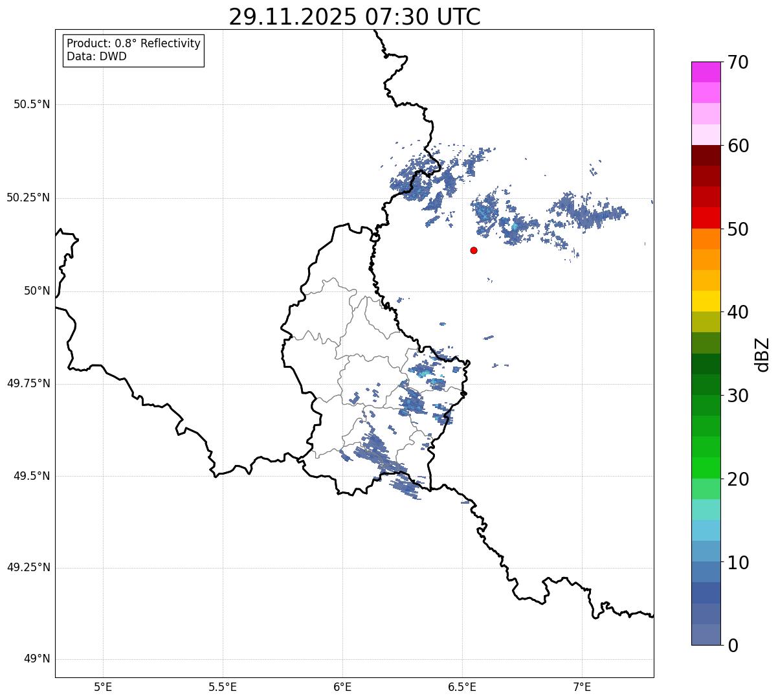Image resolution: width=778 pixels, height=700 pixels.
Task: Click the bright green swatch just above 20 dBZ
Action: click(706, 468)
